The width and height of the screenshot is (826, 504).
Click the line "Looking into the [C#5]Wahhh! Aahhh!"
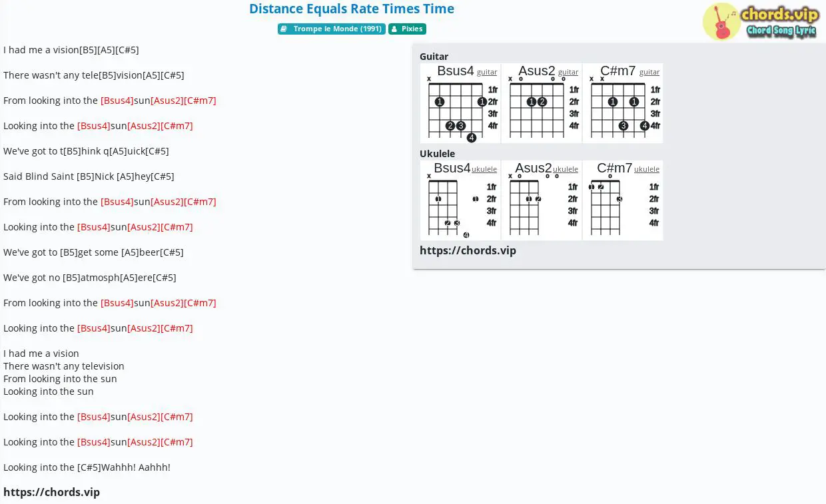(87, 467)
